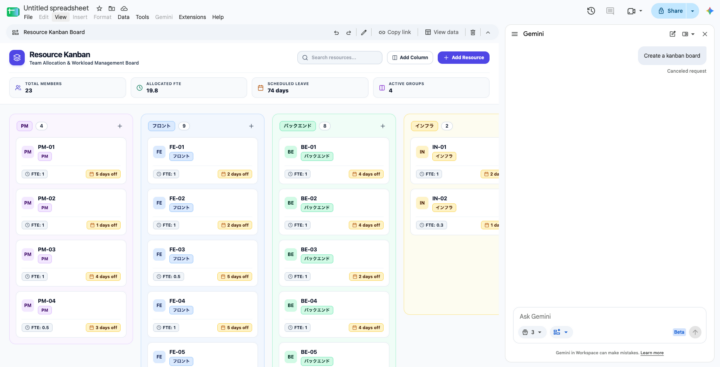Click the Allocated FTE stat card

click(x=189, y=87)
